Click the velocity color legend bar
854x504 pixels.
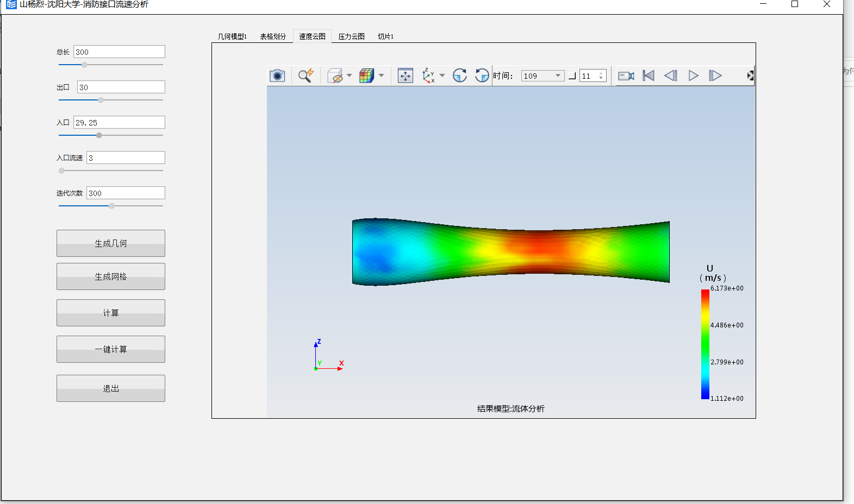(705, 344)
